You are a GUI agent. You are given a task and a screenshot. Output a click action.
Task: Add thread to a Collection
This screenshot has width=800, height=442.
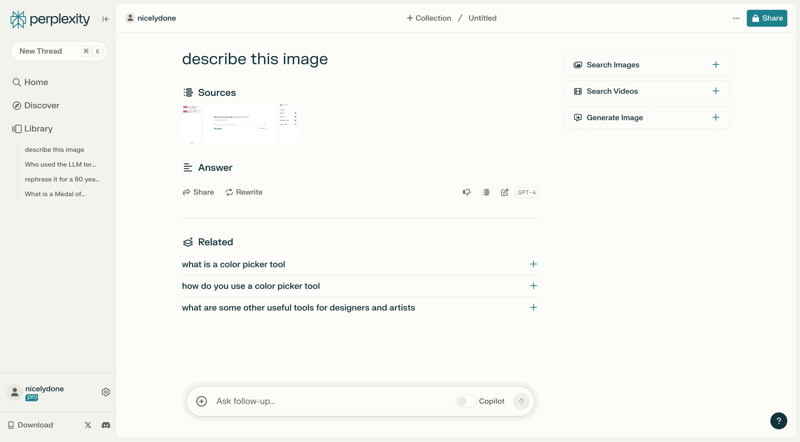[429, 18]
